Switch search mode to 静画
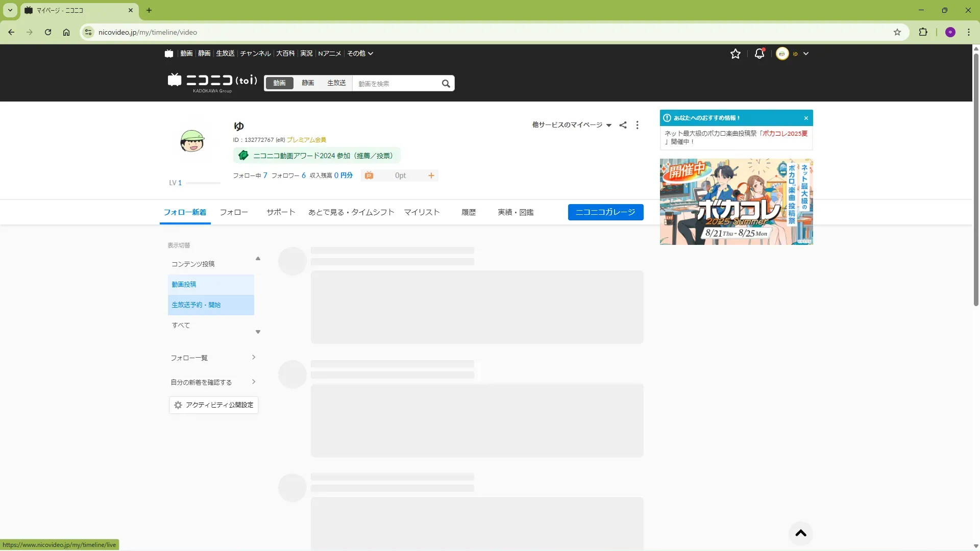The width and height of the screenshot is (980, 551). (308, 83)
